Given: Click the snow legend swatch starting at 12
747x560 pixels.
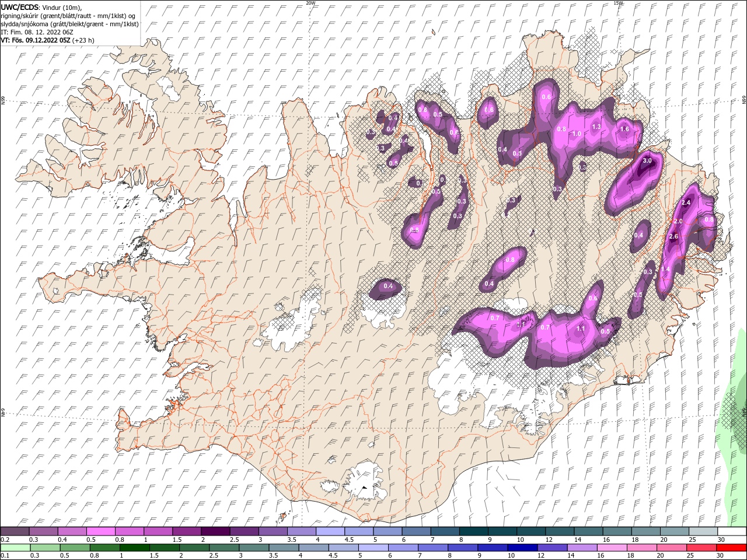Looking at the screenshot, I should pyautogui.click(x=560, y=531).
